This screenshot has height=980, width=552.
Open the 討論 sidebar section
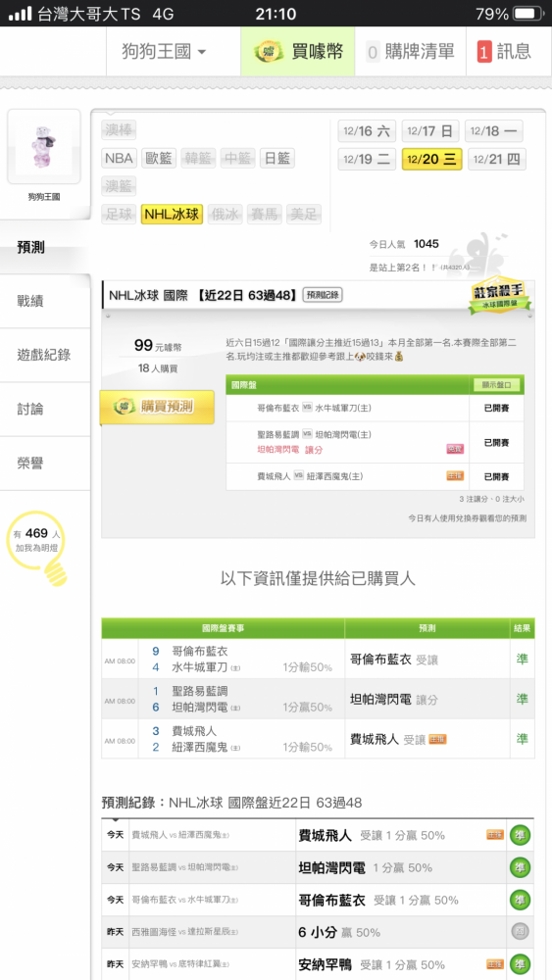pos(45,410)
